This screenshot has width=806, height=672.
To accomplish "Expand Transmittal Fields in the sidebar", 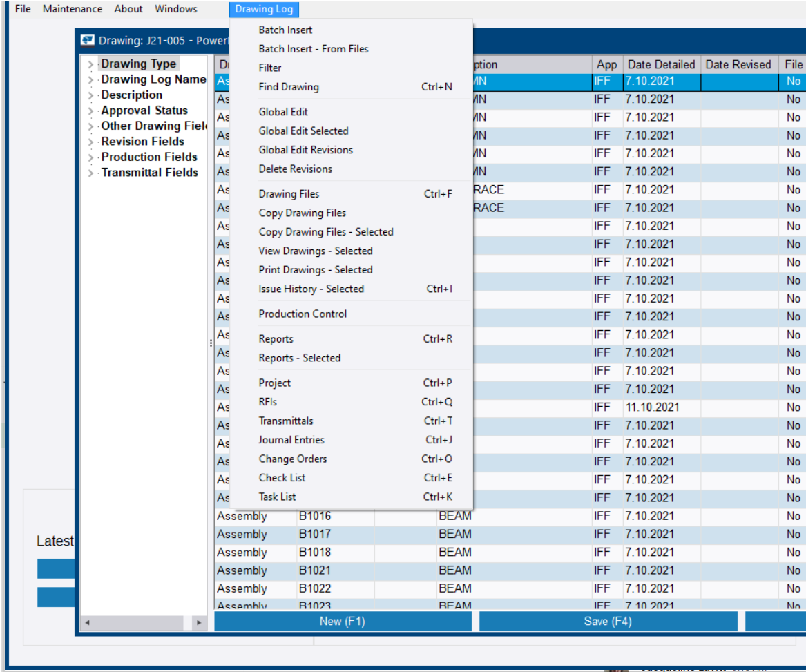I will 90,172.
